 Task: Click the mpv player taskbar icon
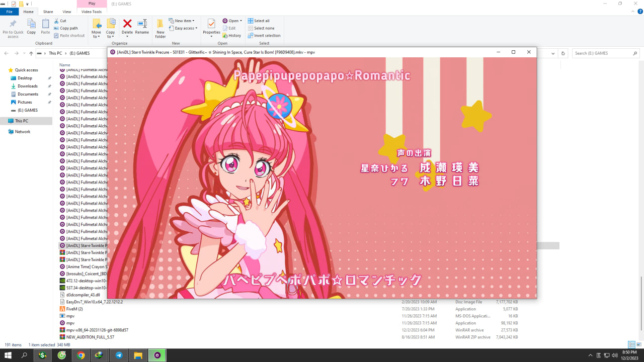click(x=157, y=355)
